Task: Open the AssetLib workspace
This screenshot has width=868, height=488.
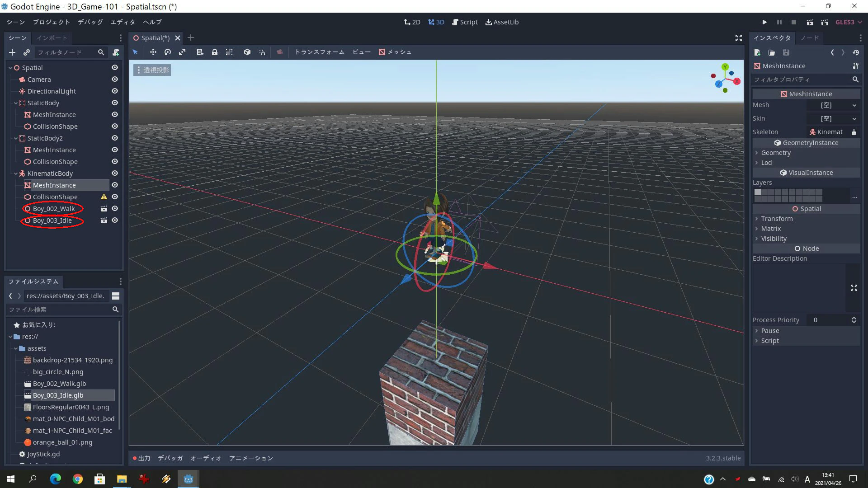Action: point(502,22)
